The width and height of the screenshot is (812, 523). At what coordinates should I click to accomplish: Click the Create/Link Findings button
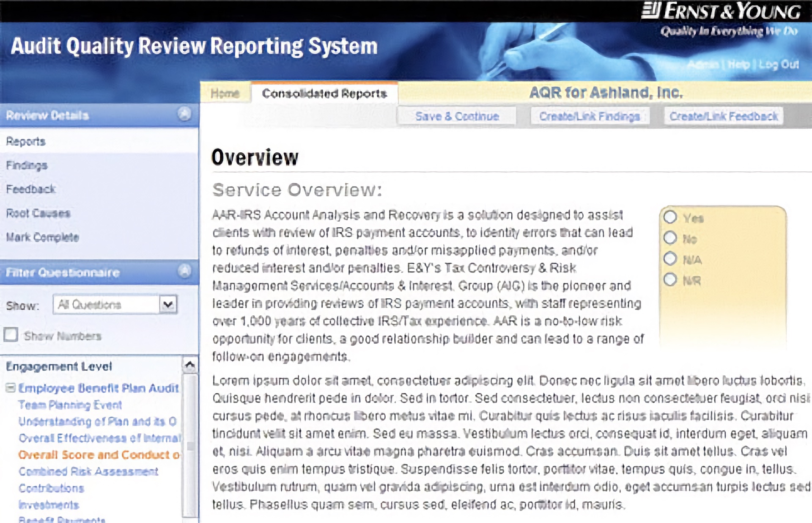point(590,116)
